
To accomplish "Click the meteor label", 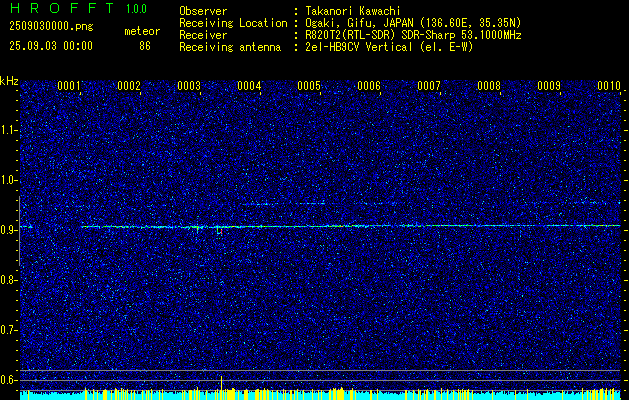I will point(142,31).
